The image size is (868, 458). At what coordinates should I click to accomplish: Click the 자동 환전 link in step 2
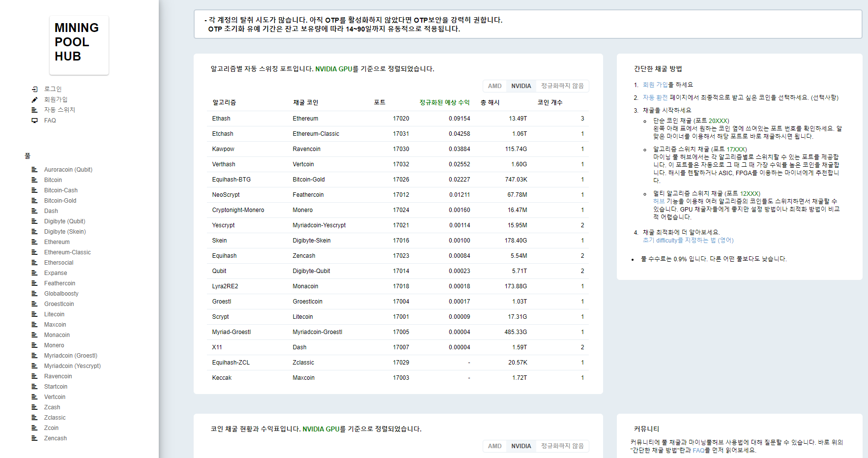[655, 97]
